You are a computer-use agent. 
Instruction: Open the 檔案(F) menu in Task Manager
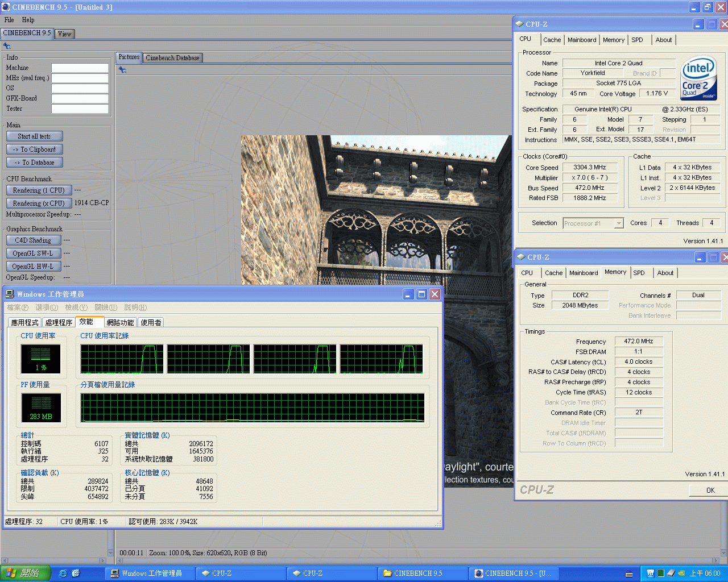(x=18, y=307)
